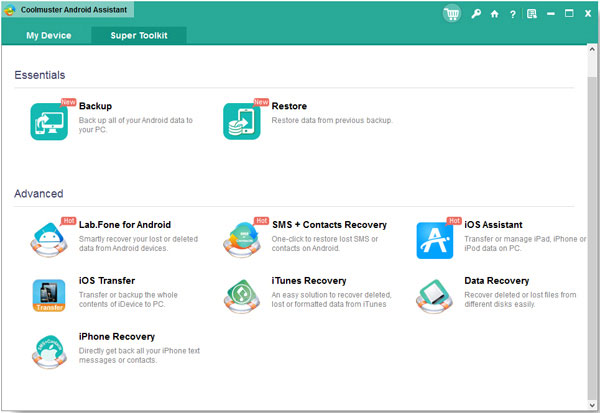The image size is (600, 413).
Task: Open the Backup tool icon
Action: [49, 121]
